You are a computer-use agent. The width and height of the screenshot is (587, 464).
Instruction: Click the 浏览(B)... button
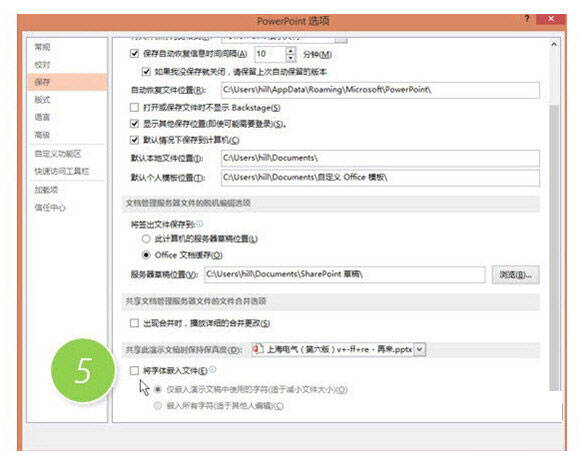point(515,275)
